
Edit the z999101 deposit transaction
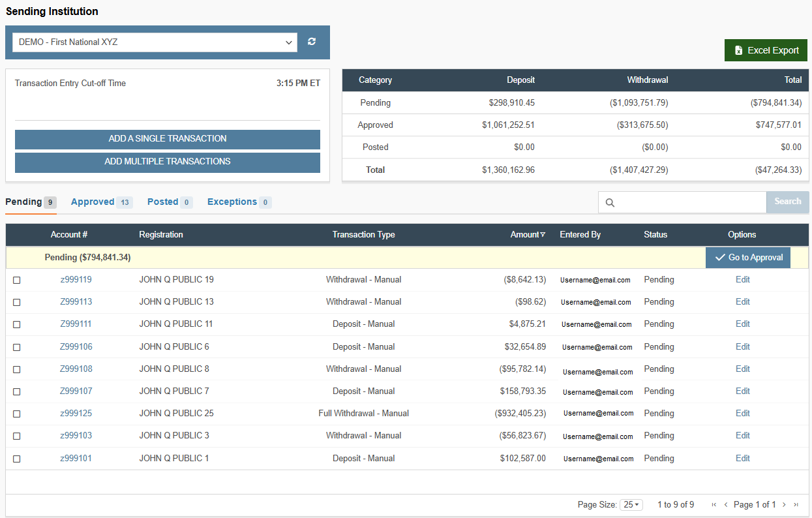coord(743,459)
